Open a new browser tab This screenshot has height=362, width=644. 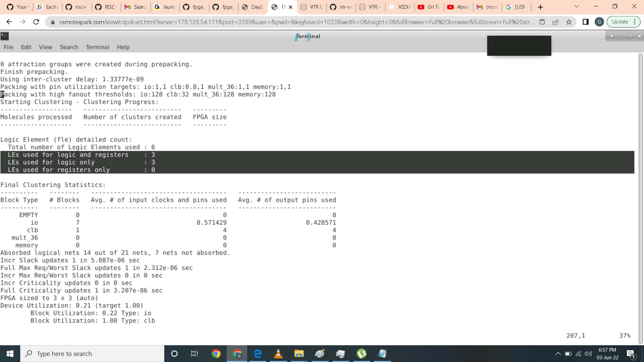pos(540,7)
